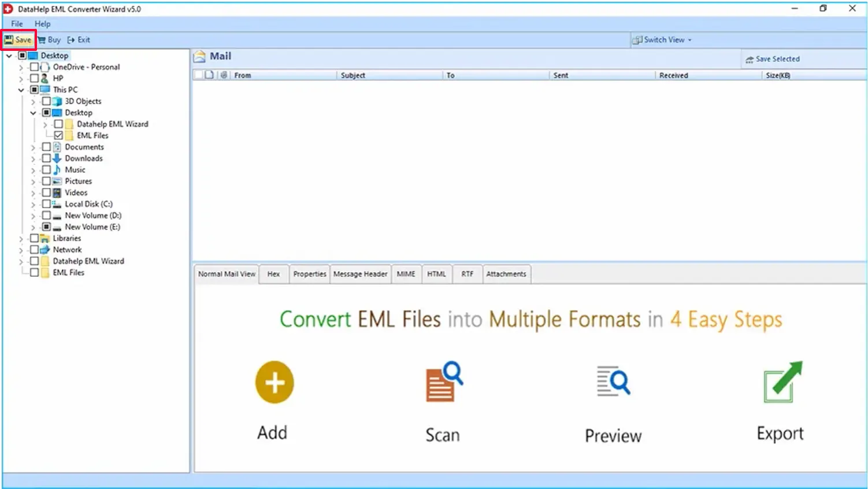Select the Videos folder label

point(76,193)
